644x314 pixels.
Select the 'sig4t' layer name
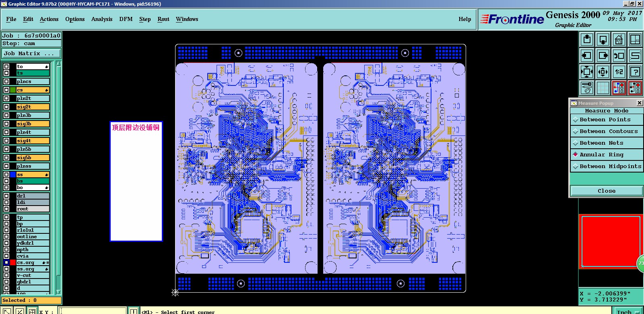pyautogui.click(x=33, y=141)
